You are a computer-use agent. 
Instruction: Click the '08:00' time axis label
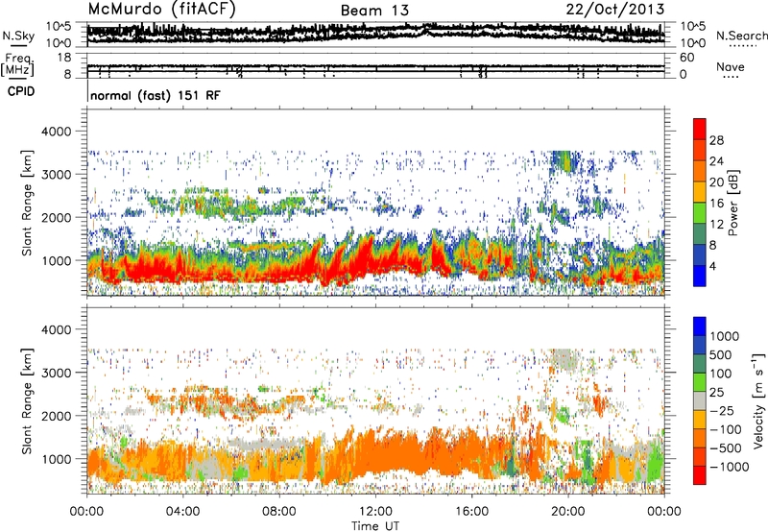(279, 512)
